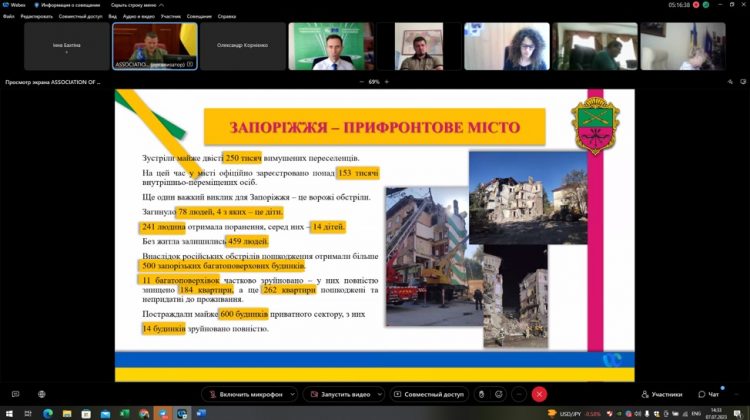
Task: Open the Участники participants panel
Action: coord(662,394)
